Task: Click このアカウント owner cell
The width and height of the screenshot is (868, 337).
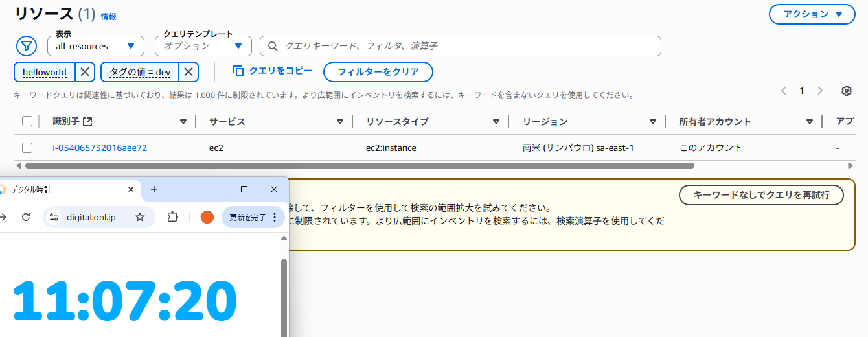Action: 711,148
